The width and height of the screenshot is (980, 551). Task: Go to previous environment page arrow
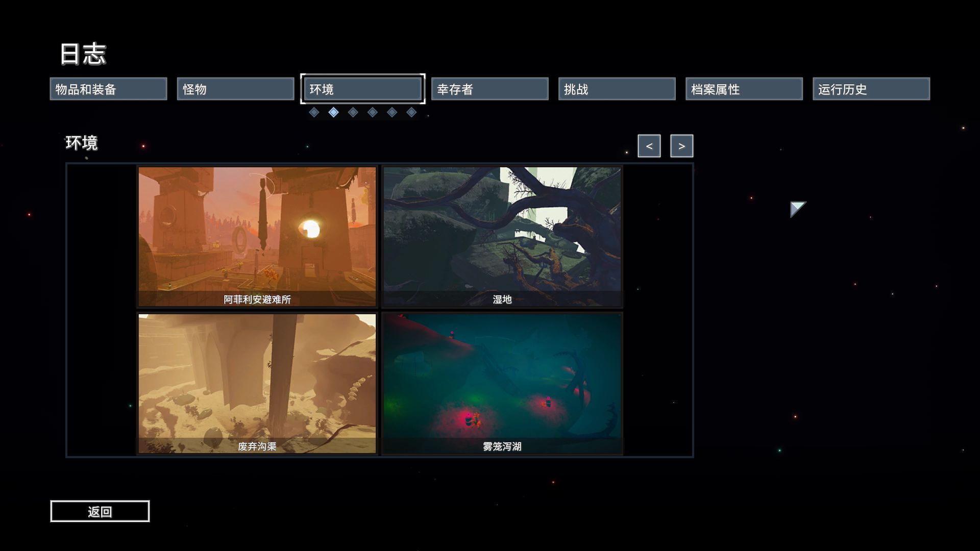click(x=649, y=146)
